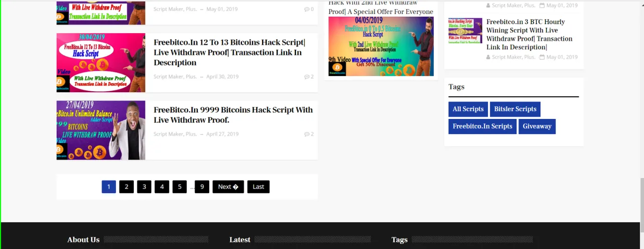Select the All Scripts tag
Image resolution: width=644 pixels, height=249 pixels.
pos(468,109)
